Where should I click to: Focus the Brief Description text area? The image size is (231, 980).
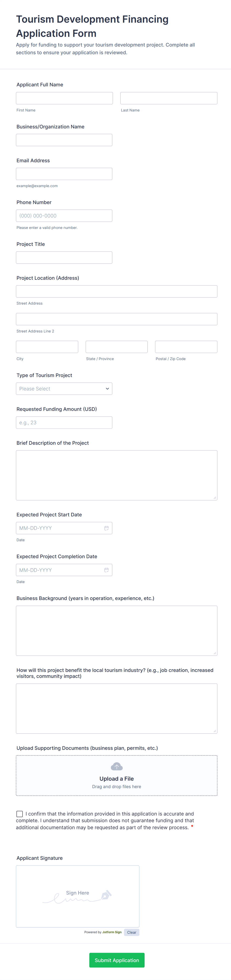coord(117,475)
